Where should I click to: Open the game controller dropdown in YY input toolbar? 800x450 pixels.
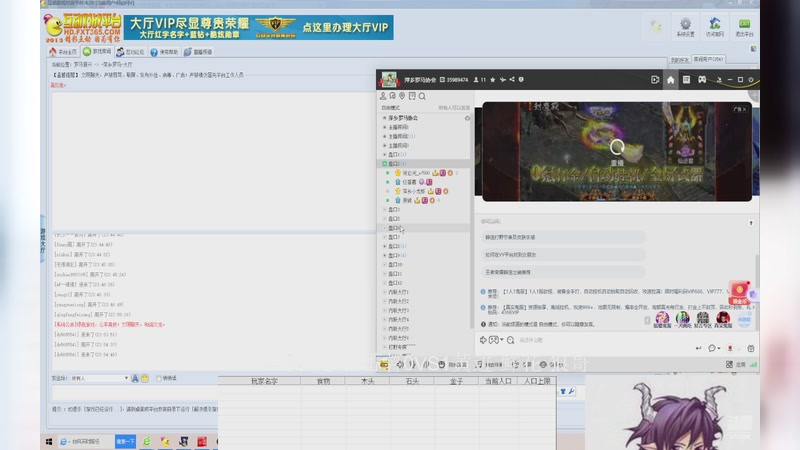[x=496, y=340]
